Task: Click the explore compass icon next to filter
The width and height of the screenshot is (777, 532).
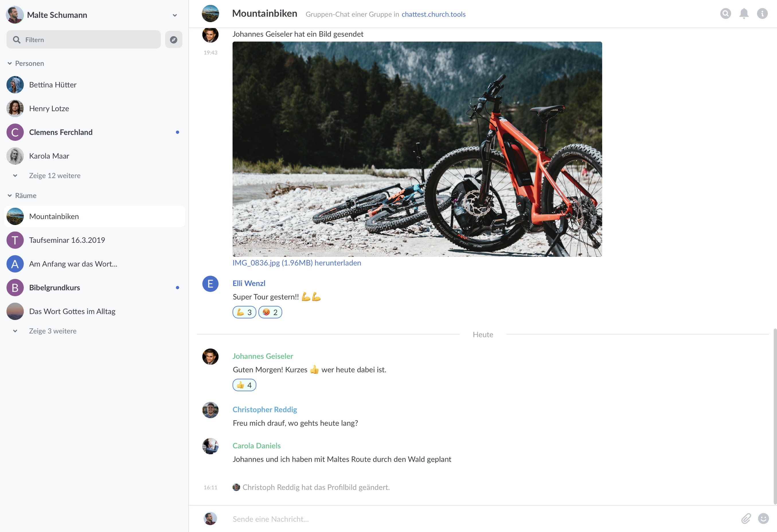Action: (x=173, y=40)
